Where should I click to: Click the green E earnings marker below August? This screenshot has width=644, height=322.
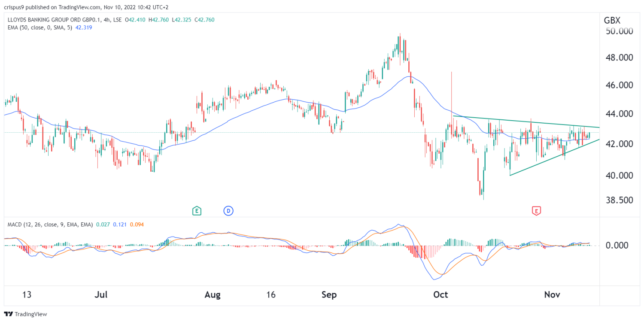[197, 211]
